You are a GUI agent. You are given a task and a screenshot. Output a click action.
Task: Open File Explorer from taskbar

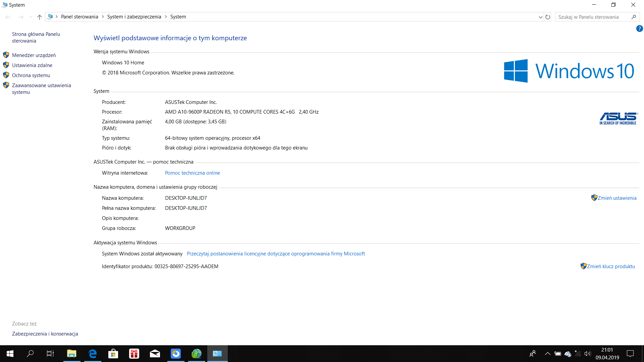[72, 354]
